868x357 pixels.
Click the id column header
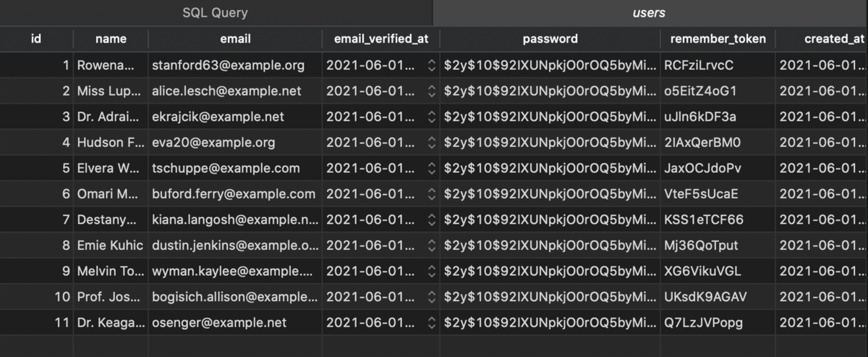click(x=36, y=39)
